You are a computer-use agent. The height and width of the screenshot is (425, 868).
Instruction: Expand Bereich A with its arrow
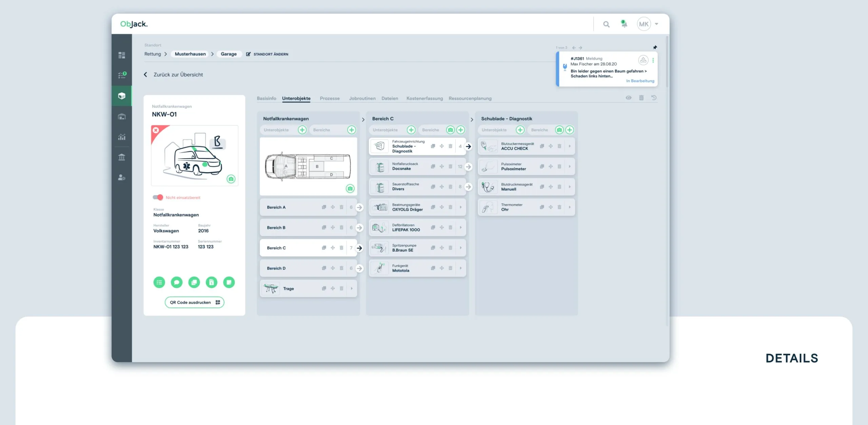tap(359, 207)
